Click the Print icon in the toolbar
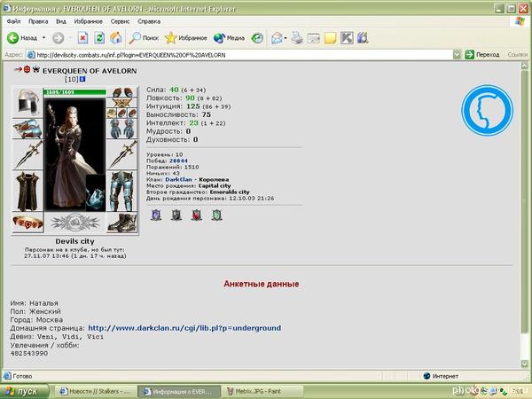 click(x=297, y=38)
